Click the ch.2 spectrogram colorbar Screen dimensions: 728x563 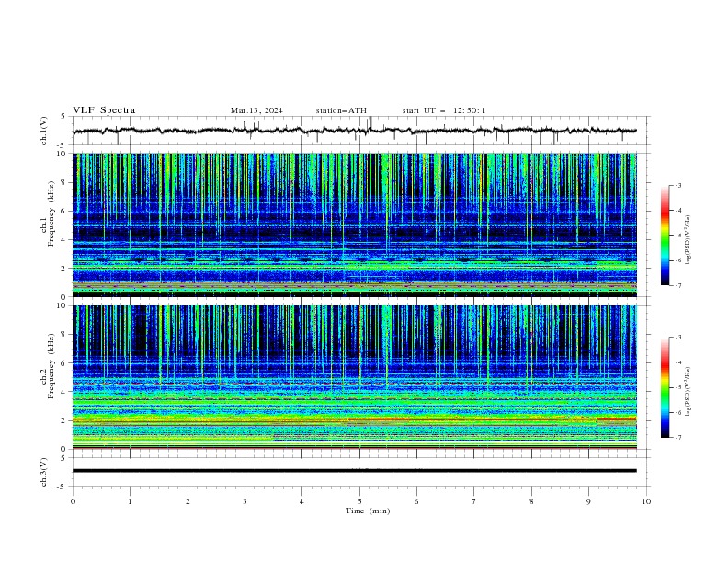pyautogui.click(x=665, y=387)
